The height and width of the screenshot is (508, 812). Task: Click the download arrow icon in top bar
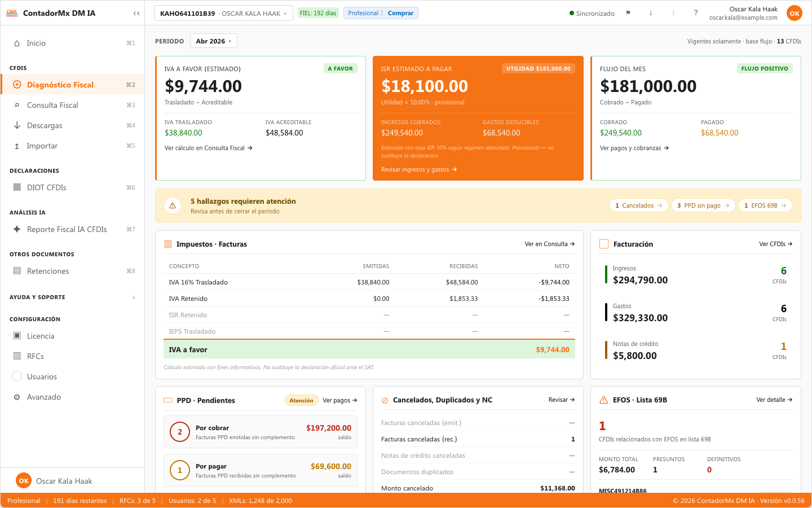click(x=651, y=13)
